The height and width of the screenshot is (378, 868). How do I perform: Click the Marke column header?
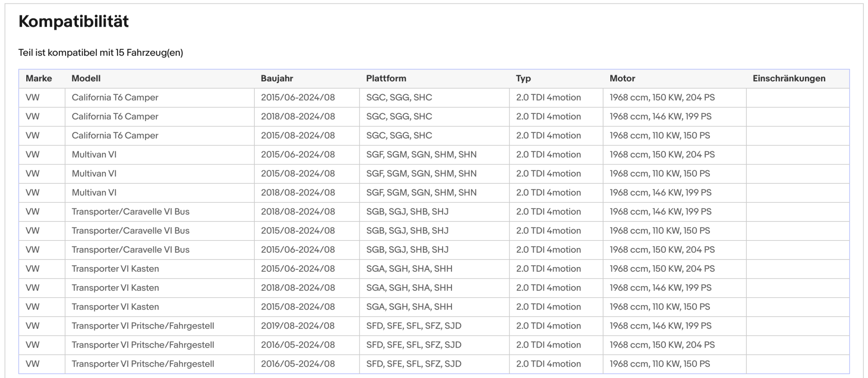(x=39, y=78)
